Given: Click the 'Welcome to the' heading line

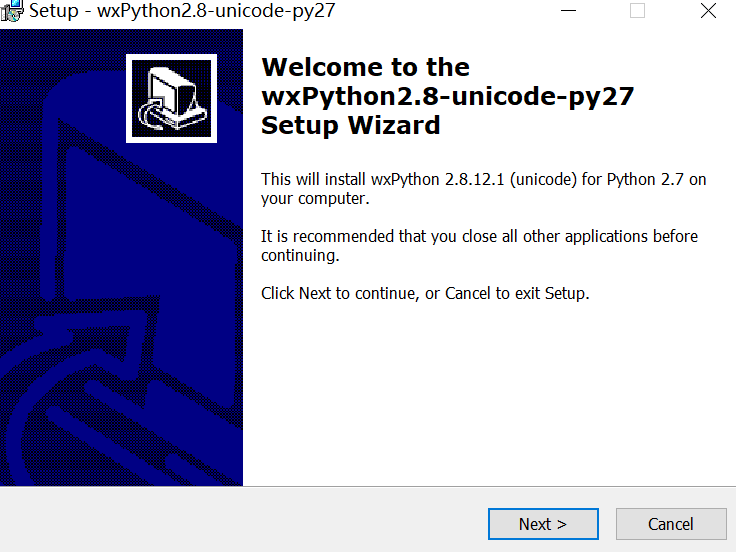Looking at the screenshot, I should click(x=365, y=67).
